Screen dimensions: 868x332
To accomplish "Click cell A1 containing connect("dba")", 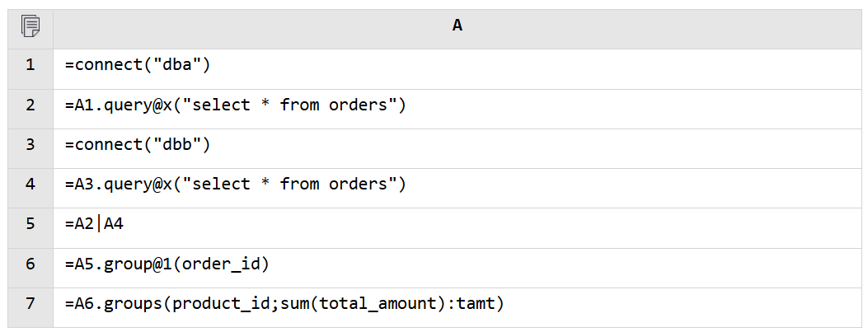I will tap(457, 69).
